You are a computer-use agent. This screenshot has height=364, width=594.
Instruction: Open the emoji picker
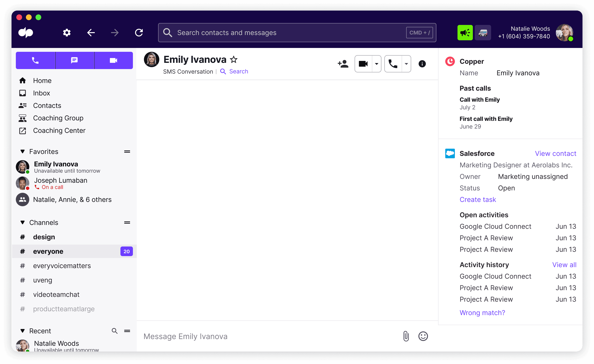tap(423, 336)
